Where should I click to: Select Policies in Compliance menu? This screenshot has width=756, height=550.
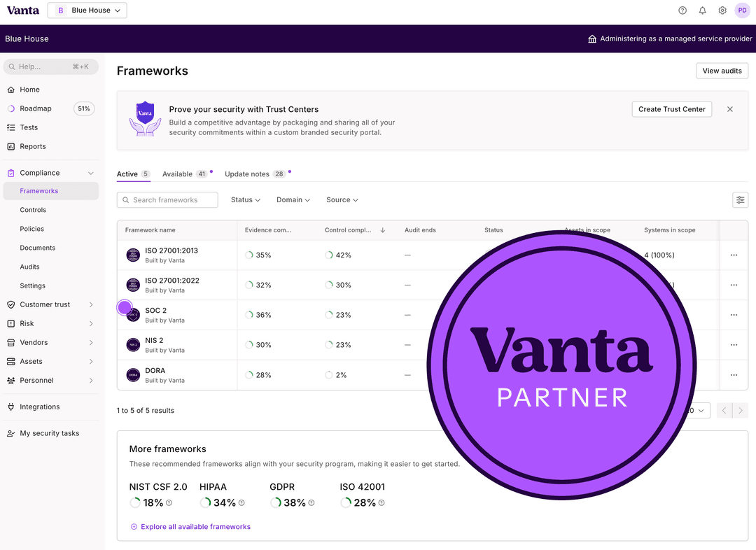pyautogui.click(x=31, y=229)
